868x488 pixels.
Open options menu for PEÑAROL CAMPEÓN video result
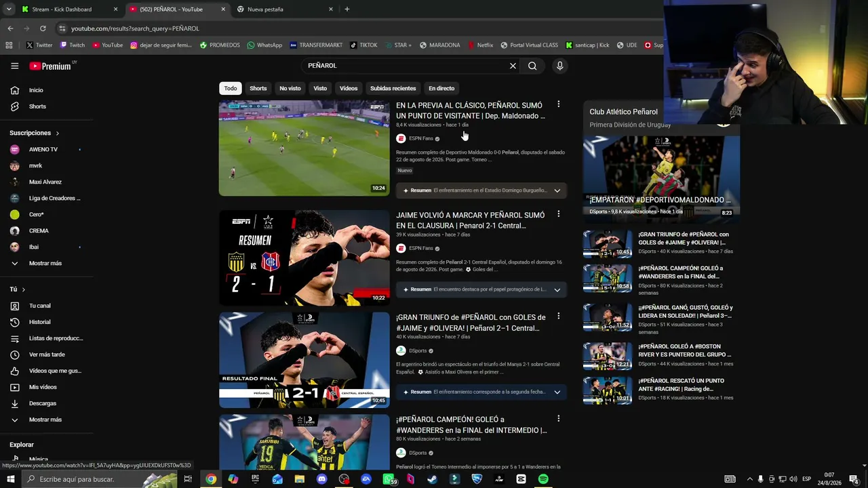click(558, 419)
